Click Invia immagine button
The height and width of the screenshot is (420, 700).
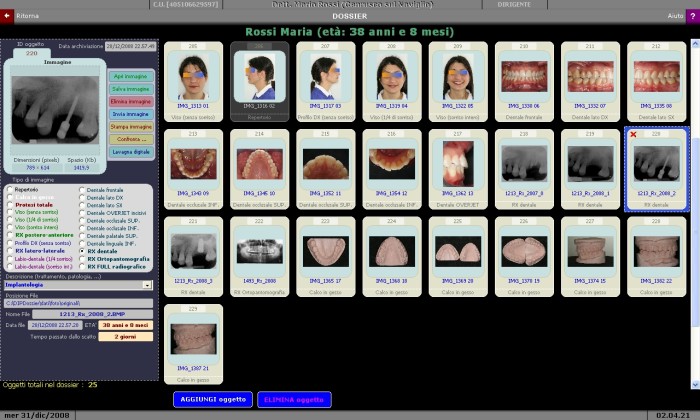131,114
